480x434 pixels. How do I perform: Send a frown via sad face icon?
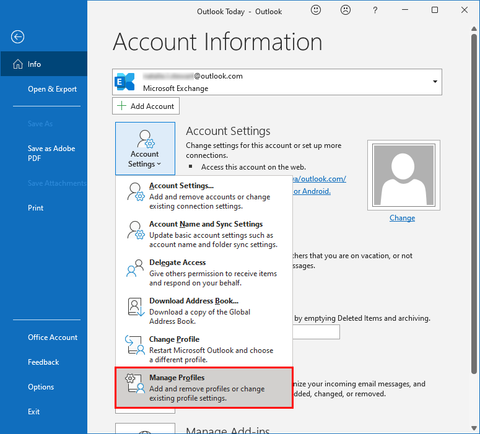click(x=345, y=10)
